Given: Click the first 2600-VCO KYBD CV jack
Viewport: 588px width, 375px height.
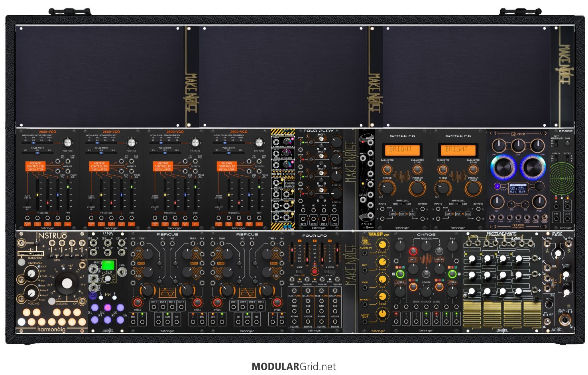Looking at the screenshot, I should (28, 218).
